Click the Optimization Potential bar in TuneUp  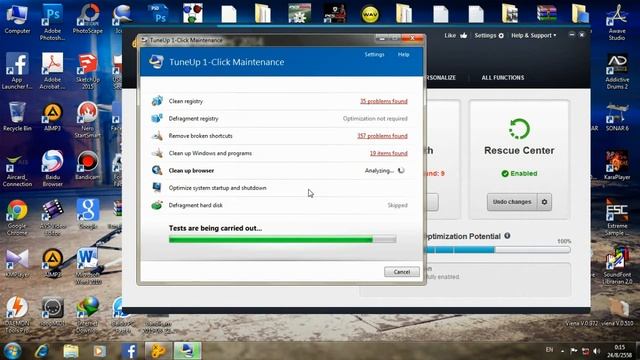click(x=497, y=249)
